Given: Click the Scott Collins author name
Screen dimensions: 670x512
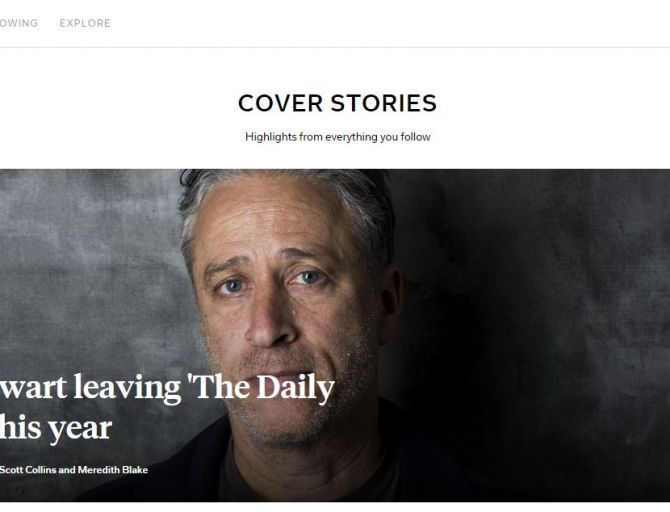Looking at the screenshot, I should point(28,470).
